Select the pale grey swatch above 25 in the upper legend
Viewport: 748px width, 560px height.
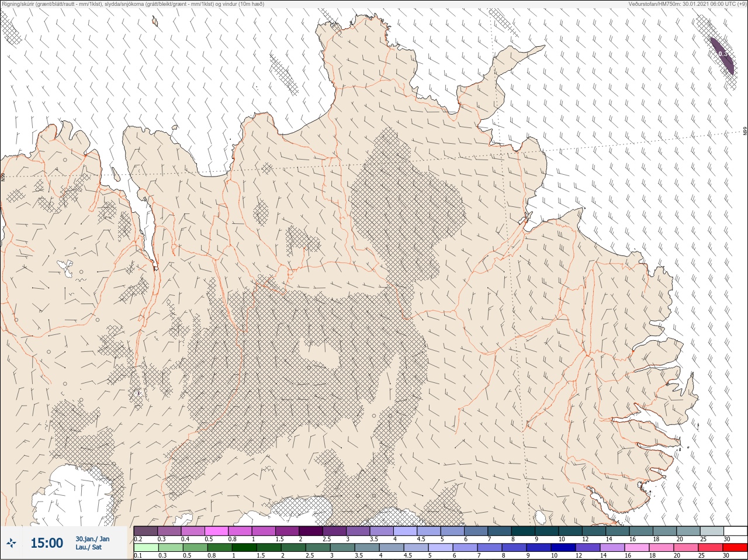pos(712,531)
